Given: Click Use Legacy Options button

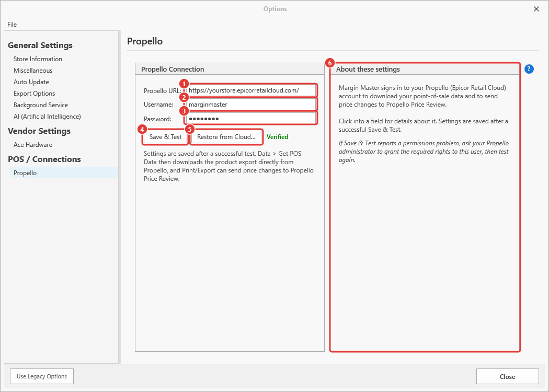Looking at the screenshot, I should point(42,376).
